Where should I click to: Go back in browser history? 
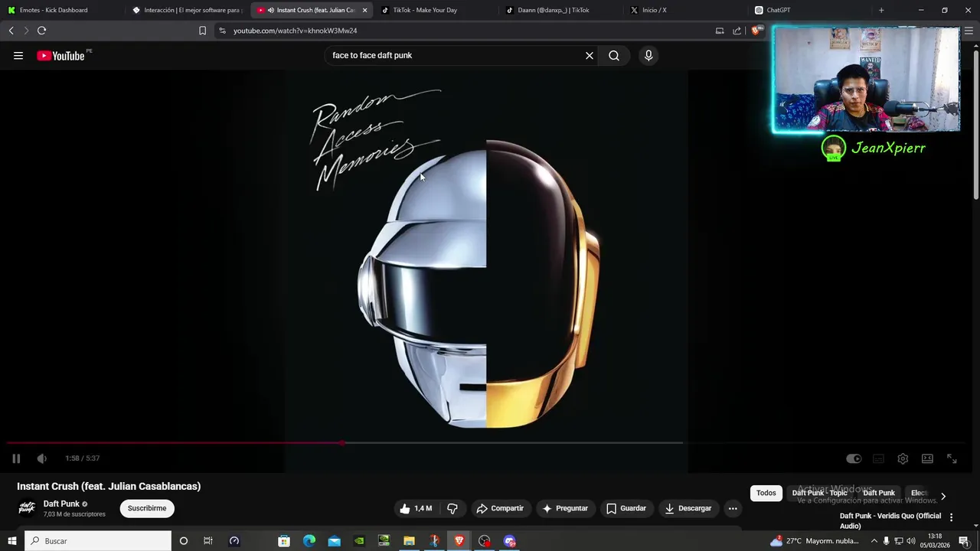coord(11,31)
